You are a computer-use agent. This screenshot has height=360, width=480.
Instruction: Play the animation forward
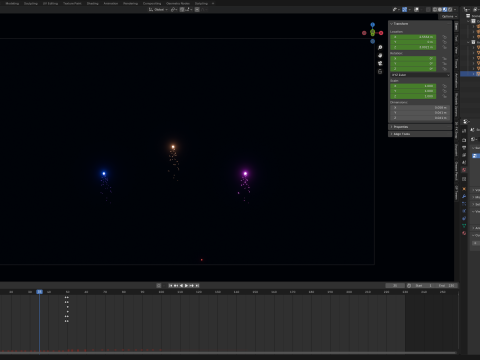pyautogui.click(x=186, y=286)
